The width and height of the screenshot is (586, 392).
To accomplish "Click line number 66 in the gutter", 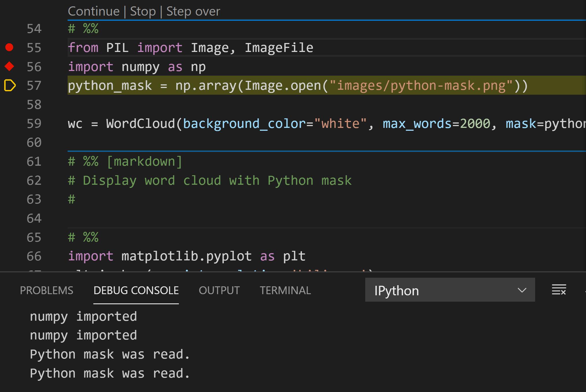I will pos(34,256).
